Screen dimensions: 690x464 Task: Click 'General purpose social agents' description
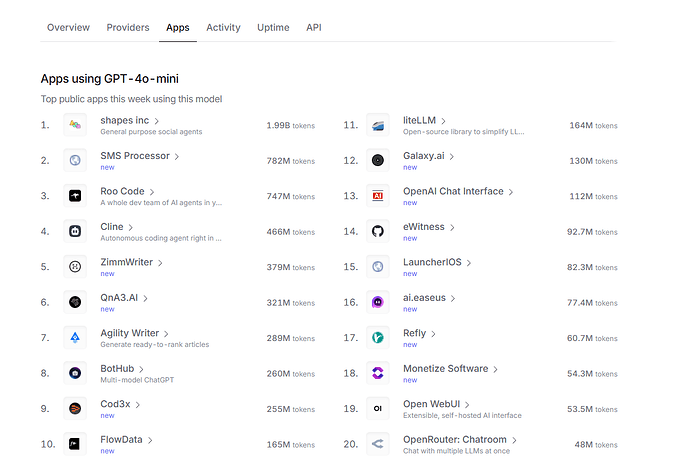[x=151, y=132]
